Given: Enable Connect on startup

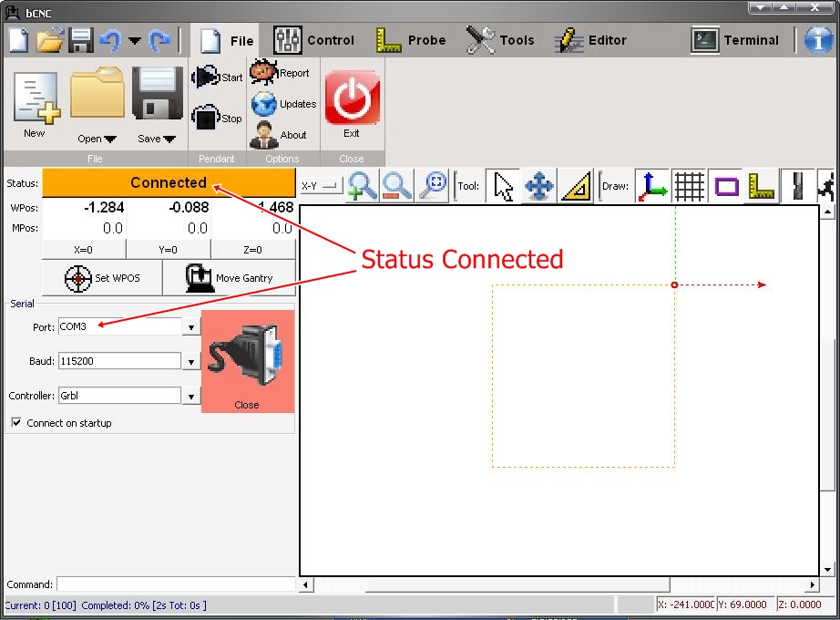Looking at the screenshot, I should pos(16,423).
